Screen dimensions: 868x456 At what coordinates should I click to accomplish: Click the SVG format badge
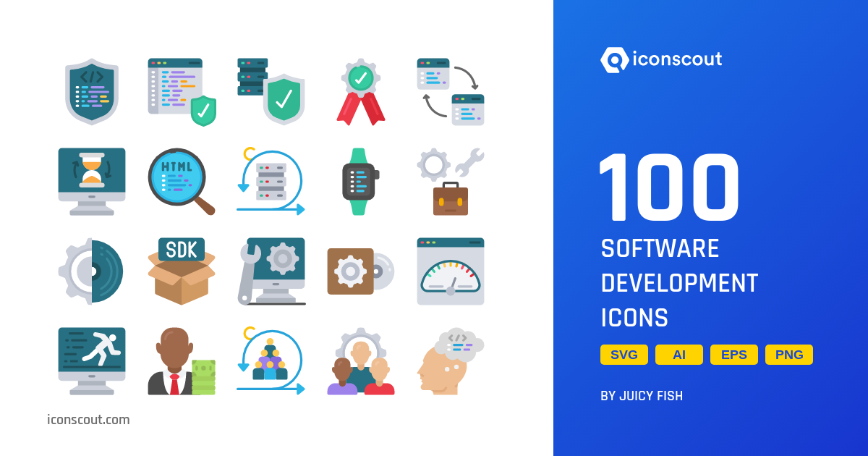(x=624, y=355)
